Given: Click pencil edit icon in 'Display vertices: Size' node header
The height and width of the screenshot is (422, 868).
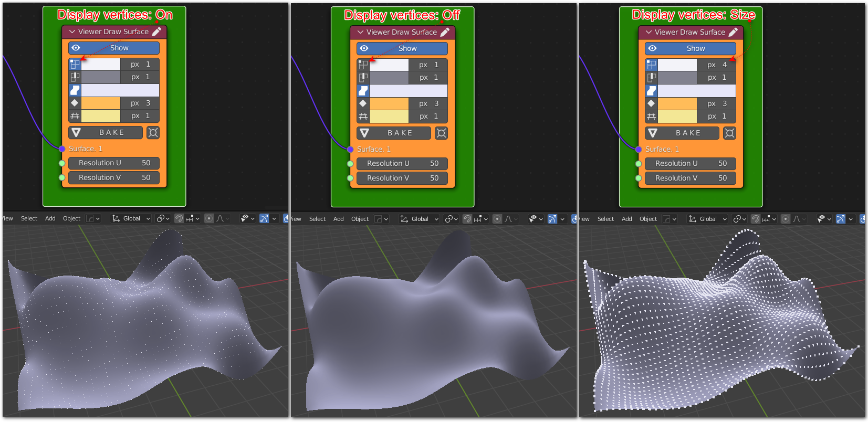Looking at the screenshot, I should [x=733, y=32].
